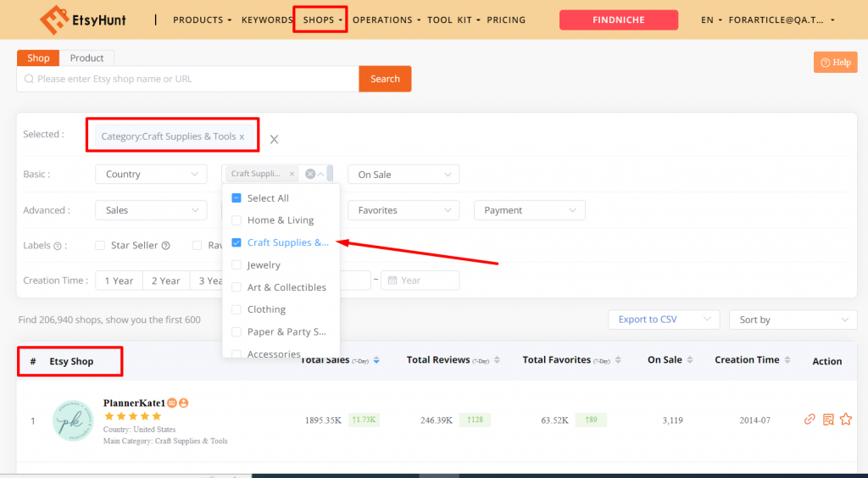
Task: Click PlannerKate1 shop avatar
Action: [73, 421]
